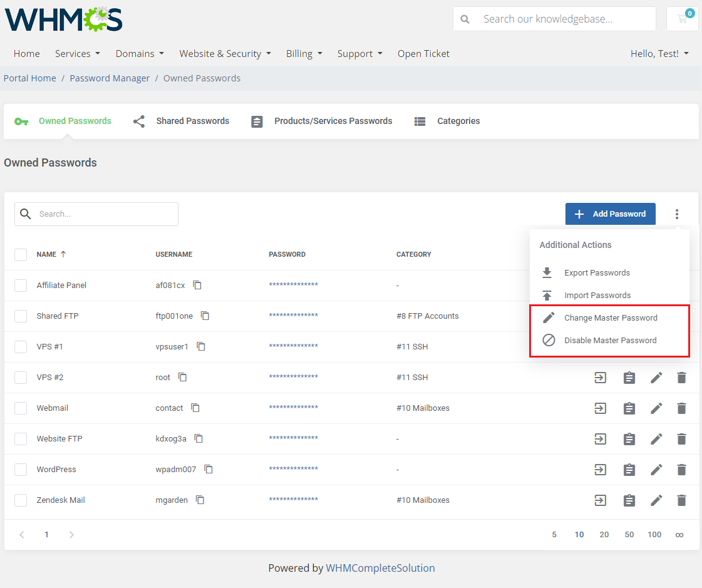
Task: Copy username kdxog3a for Website FTP
Action: (199, 438)
